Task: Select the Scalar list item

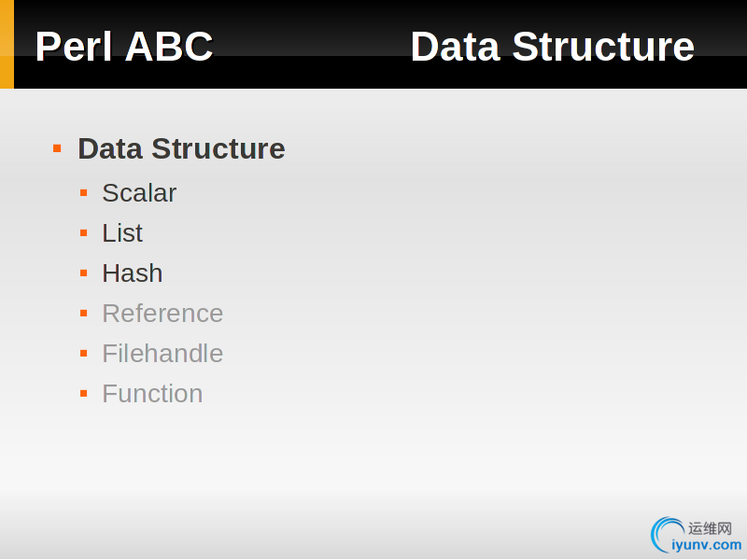Action: coord(139,193)
